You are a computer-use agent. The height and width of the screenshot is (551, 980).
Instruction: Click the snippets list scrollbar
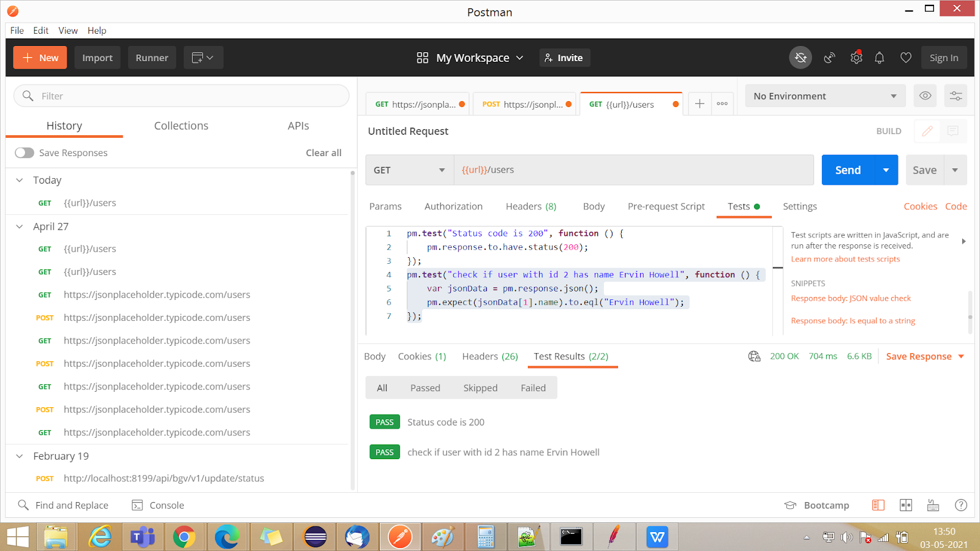[970, 312]
